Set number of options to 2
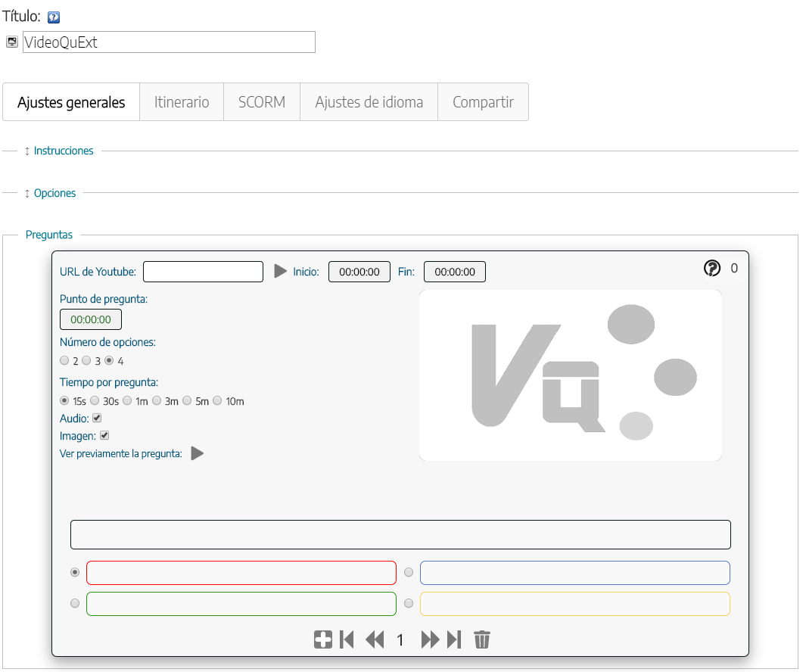The image size is (806, 672). (x=64, y=361)
